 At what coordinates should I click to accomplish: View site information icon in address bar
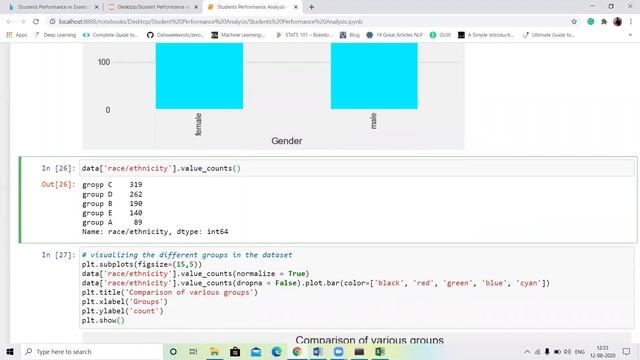click(x=52, y=22)
